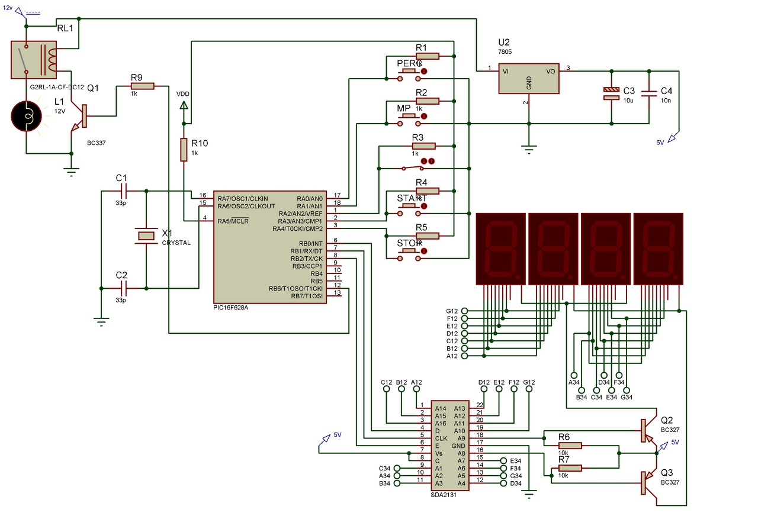
Task: Click the PIC16F628A part name text
Action: click(230, 308)
